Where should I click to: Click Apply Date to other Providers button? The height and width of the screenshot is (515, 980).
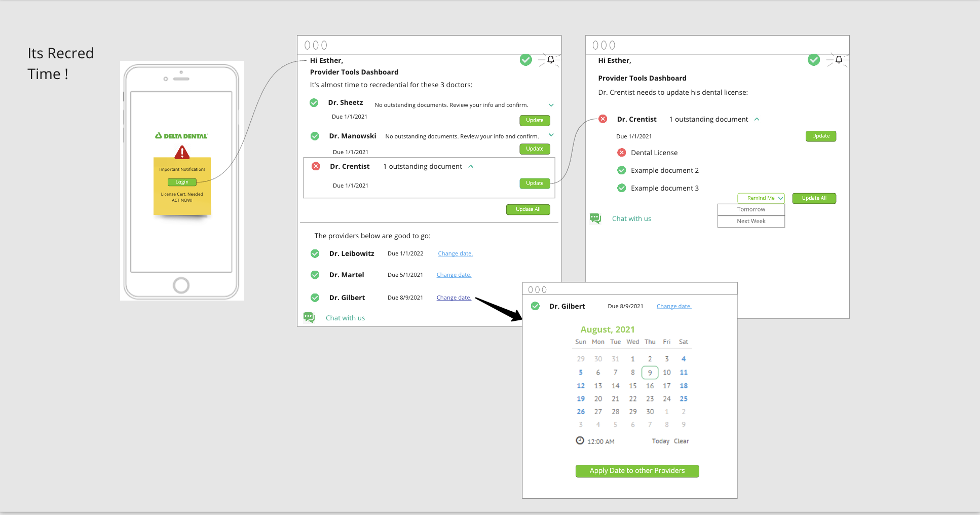pos(637,471)
